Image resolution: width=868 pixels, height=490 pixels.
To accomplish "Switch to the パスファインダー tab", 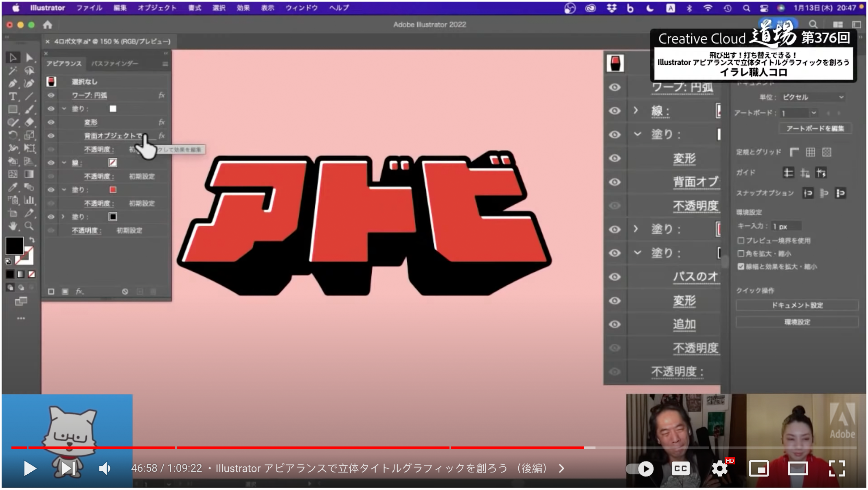I will (114, 63).
